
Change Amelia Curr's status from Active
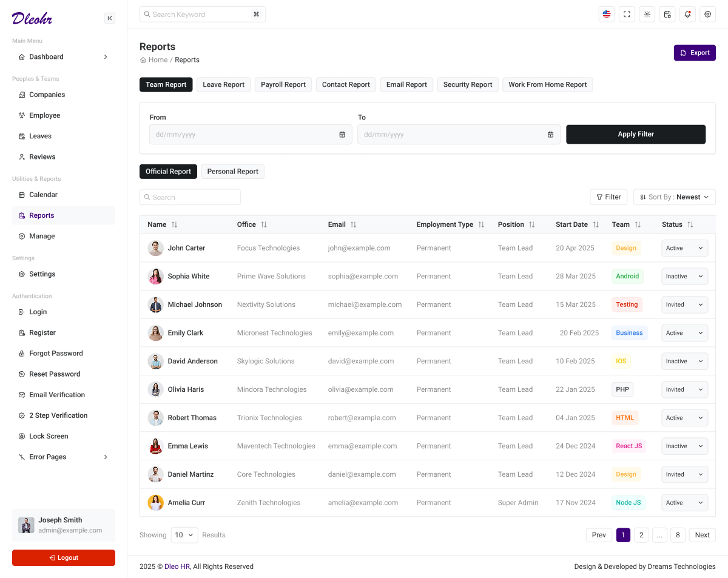pyautogui.click(x=684, y=502)
